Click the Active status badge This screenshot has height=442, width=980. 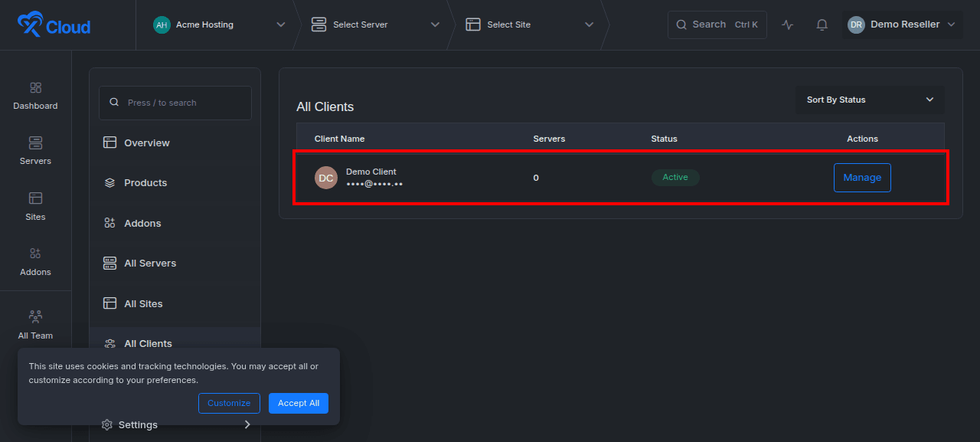click(675, 177)
